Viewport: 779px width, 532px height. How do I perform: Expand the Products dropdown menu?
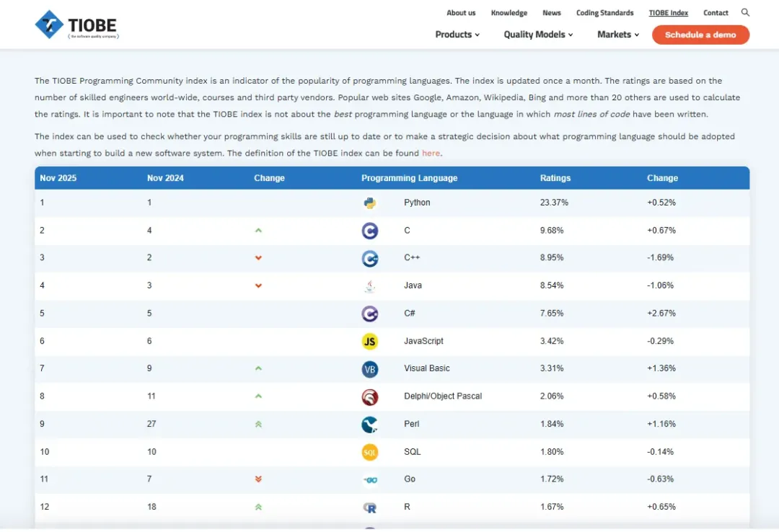coord(457,35)
